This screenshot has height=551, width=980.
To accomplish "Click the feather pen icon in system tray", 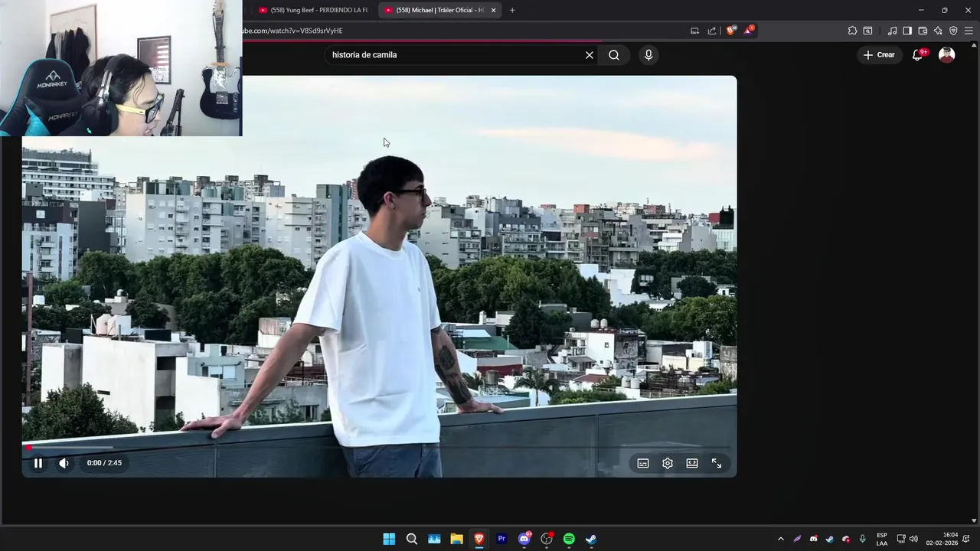I will pyautogui.click(x=797, y=539).
